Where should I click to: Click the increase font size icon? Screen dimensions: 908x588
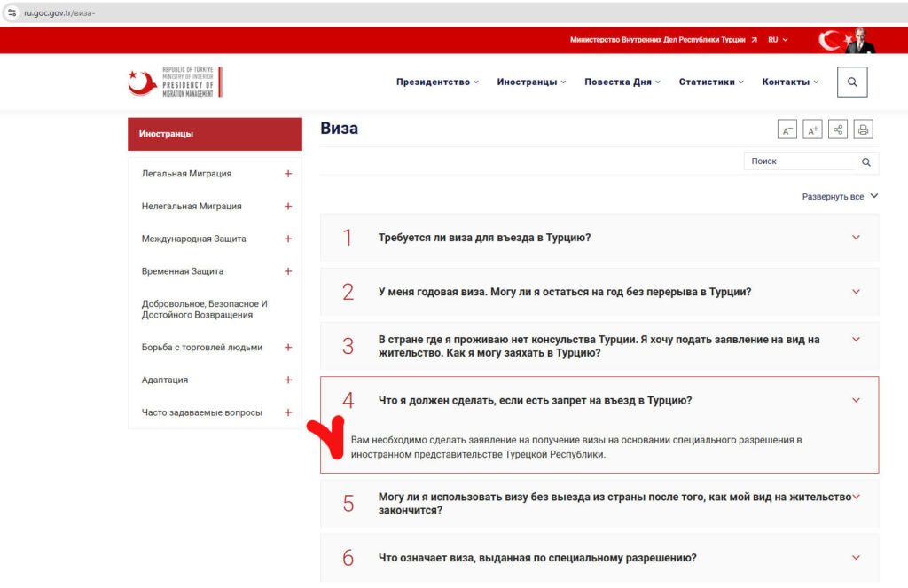coord(812,130)
